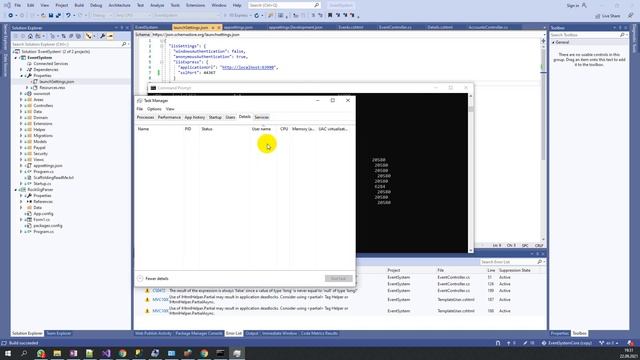Open Package Manager Console tab
Viewport: 640px width, 360px height.
pos(199,333)
